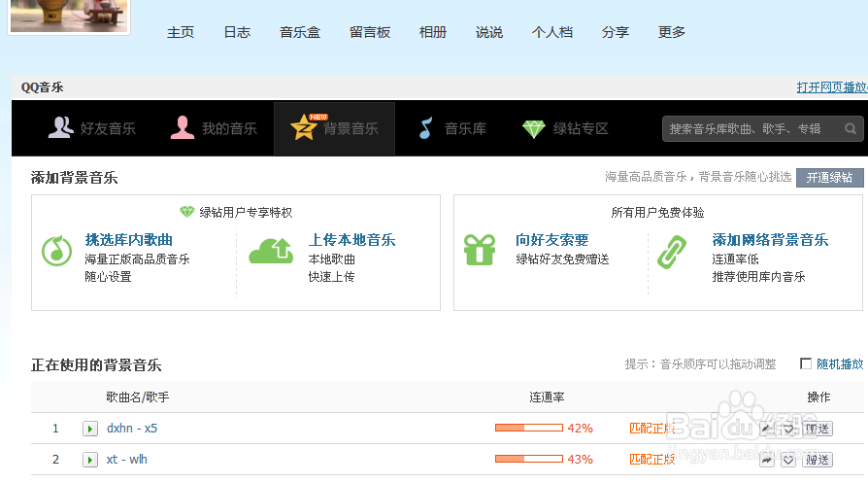Click the search magnifier icon in music search box
This screenshot has width=868, height=483.
pos(851,129)
